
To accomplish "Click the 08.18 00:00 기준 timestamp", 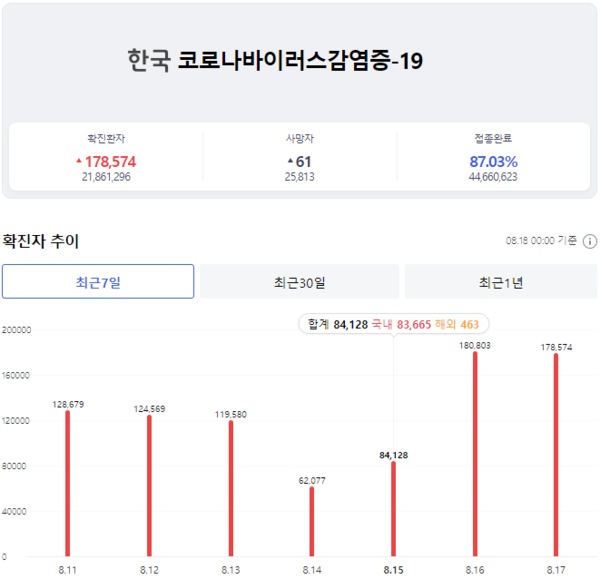I will tap(541, 241).
